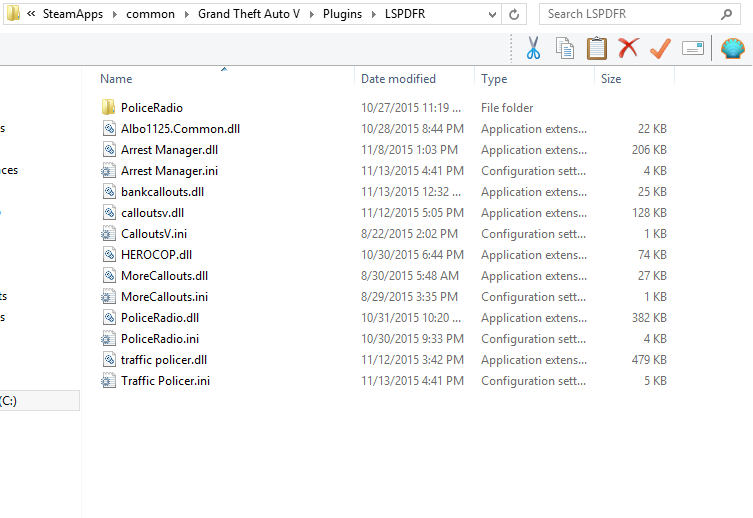Select the Traffic Policer.ini file icon
The width and height of the screenshot is (753, 518).
click(x=108, y=381)
